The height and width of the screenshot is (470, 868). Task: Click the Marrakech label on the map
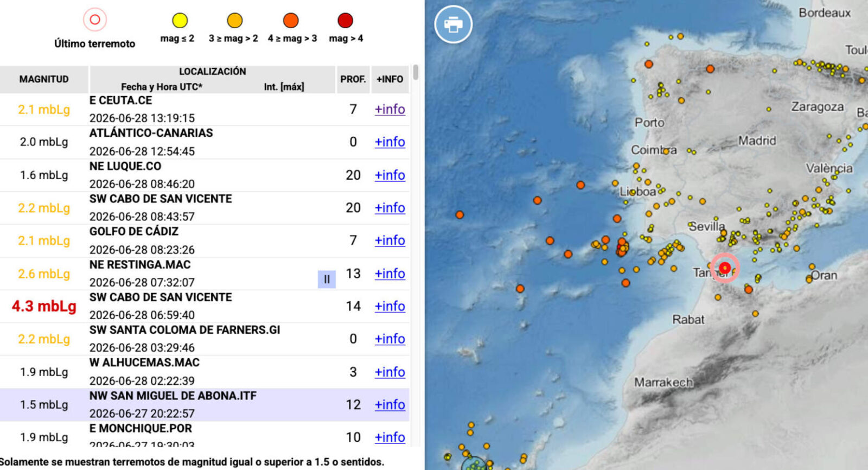pyautogui.click(x=663, y=383)
